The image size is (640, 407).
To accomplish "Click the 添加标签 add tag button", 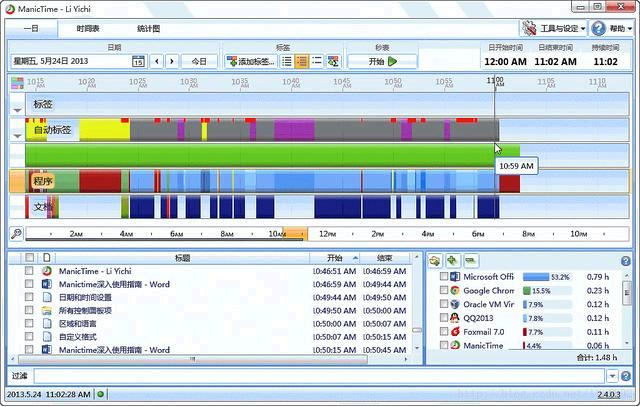I will 250,61.
